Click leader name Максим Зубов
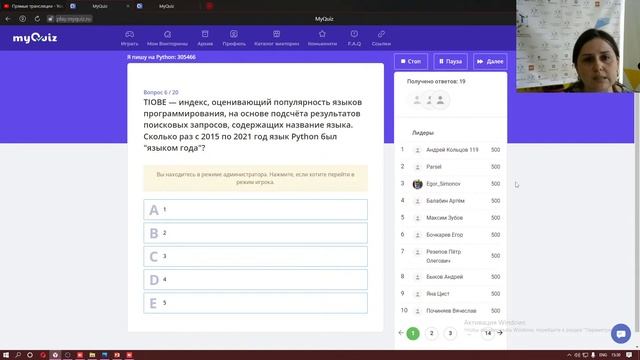640x360 pixels. [x=444, y=218]
